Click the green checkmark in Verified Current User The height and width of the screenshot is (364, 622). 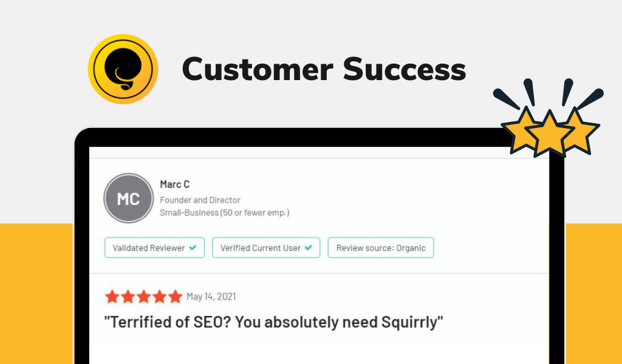308,248
